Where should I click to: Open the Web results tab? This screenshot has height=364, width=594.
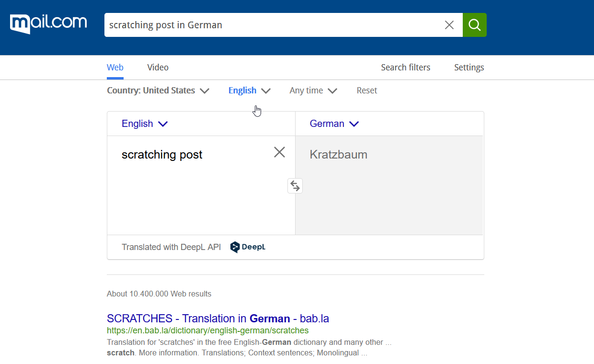(x=115, y=68)
